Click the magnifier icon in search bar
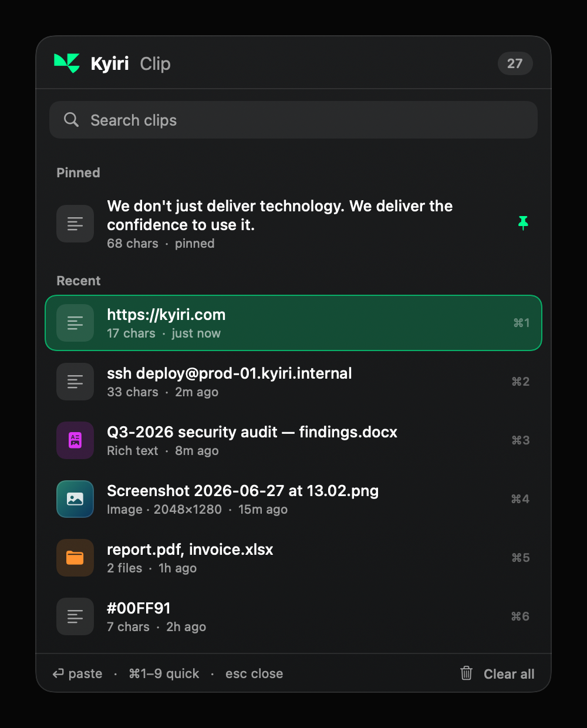Image resolution: width=587 pixels, height=728 pixels. pos(72,120)
